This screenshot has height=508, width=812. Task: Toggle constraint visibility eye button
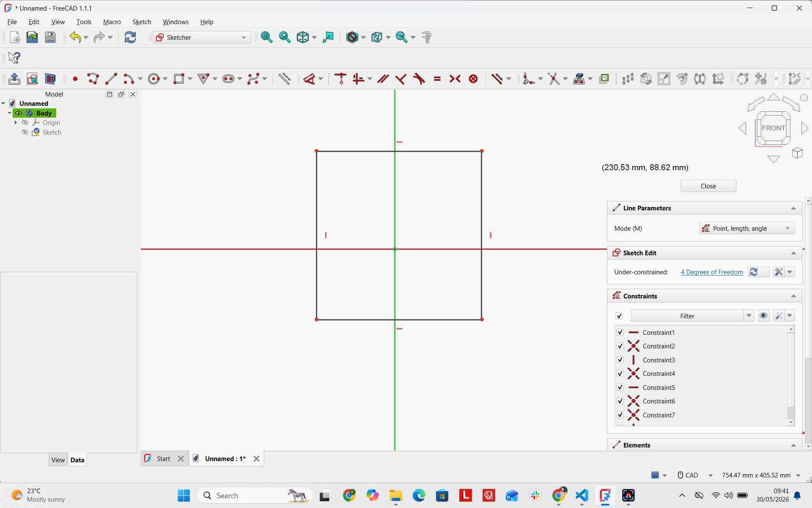pyautogui.click(x=763, y=316)
